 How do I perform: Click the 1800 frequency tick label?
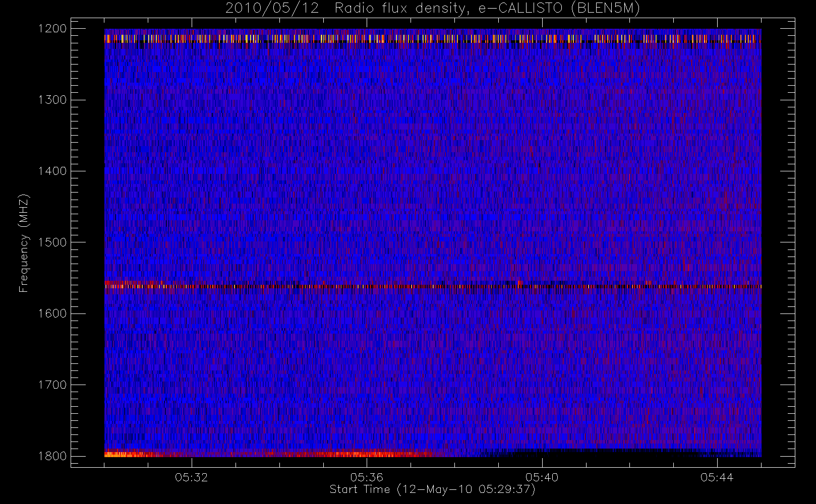(52, 456)
